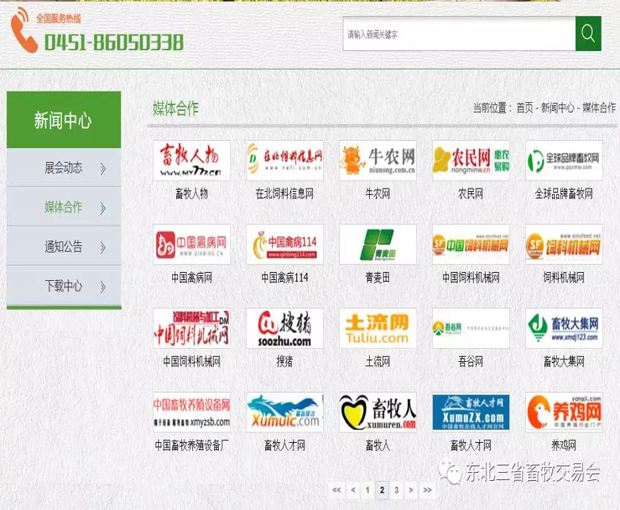Open the XumuZX.com blue logo
This screenshot has width=620, height=510.
pos(471,412)
